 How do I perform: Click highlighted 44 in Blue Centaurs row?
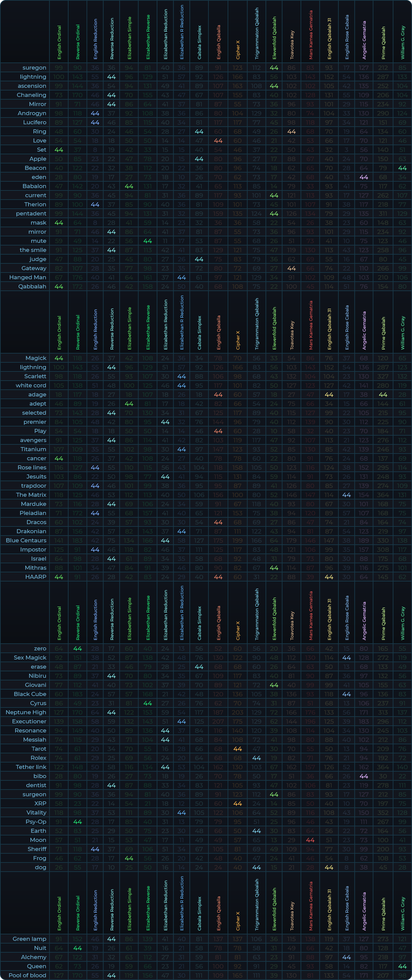[x=165, y=540]
